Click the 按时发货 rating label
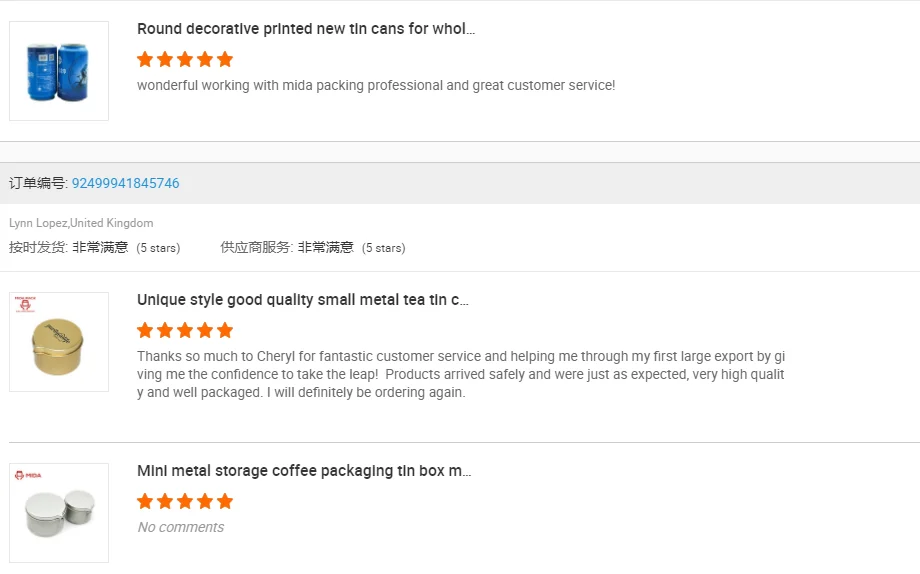 coord(38,247)
